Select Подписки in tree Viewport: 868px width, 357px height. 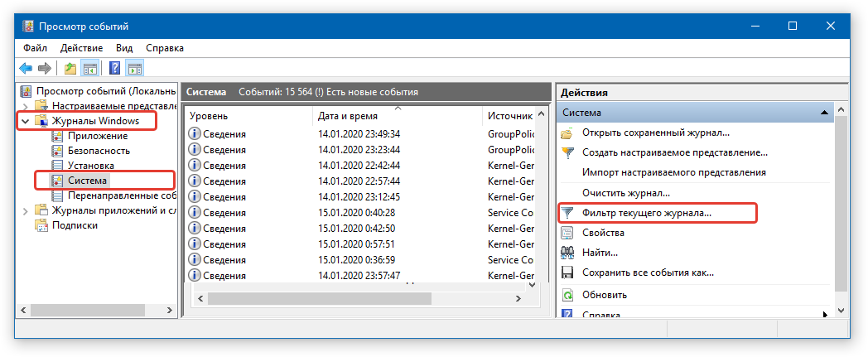pos(75,225)
